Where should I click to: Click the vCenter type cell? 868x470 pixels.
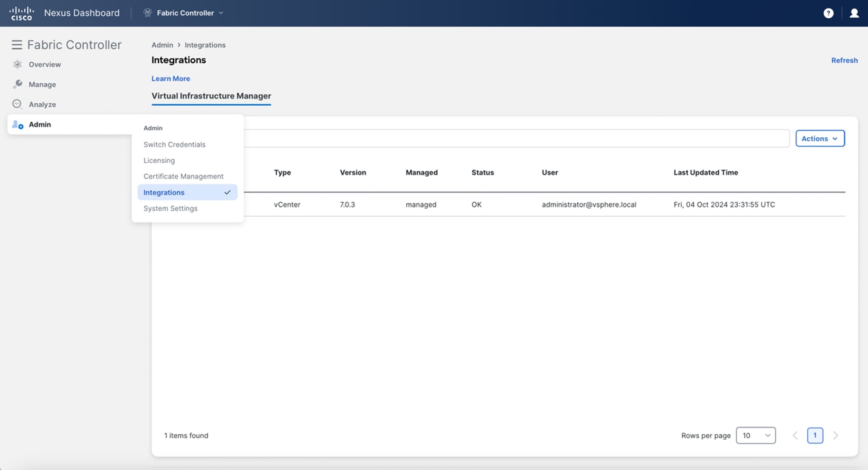tap(287, 205)
